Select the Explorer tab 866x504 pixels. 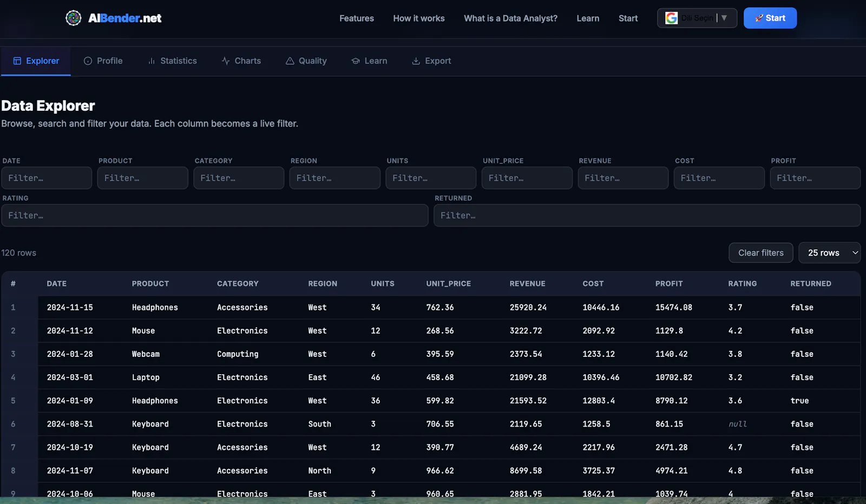36,61
